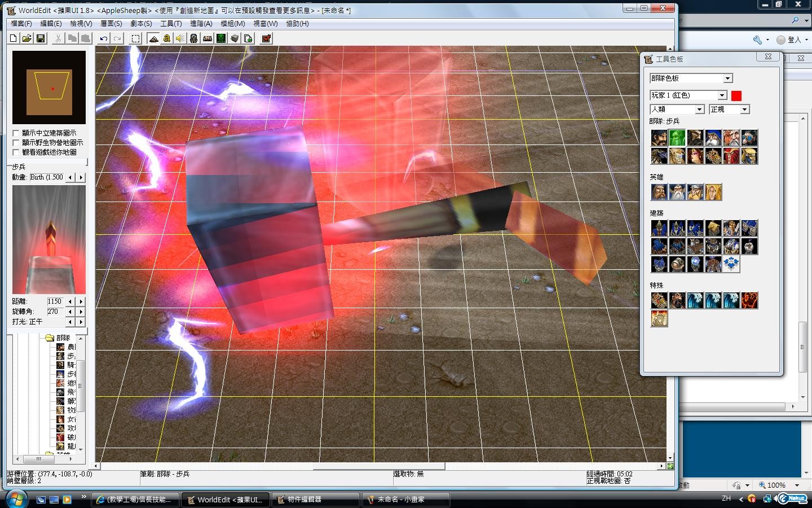Click the New Map toolbar icon
812x508 pixels.
[x=14, y=38]
